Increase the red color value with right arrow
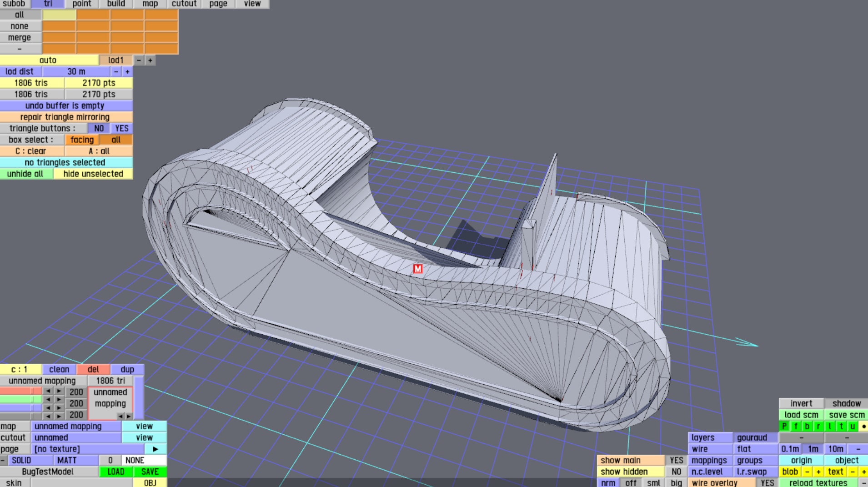Image resolution: width=868 pixels, height=487 pixels. tap(59, 392)
